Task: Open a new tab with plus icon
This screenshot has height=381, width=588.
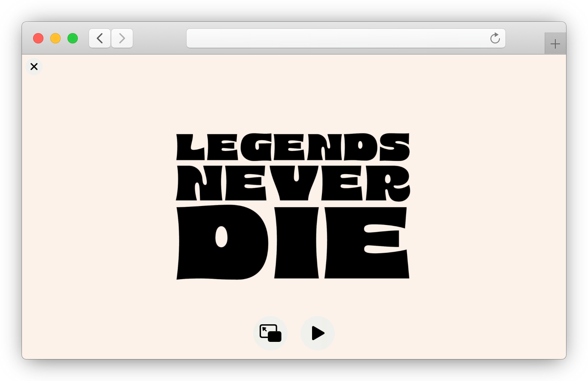Action: (555, 44)
